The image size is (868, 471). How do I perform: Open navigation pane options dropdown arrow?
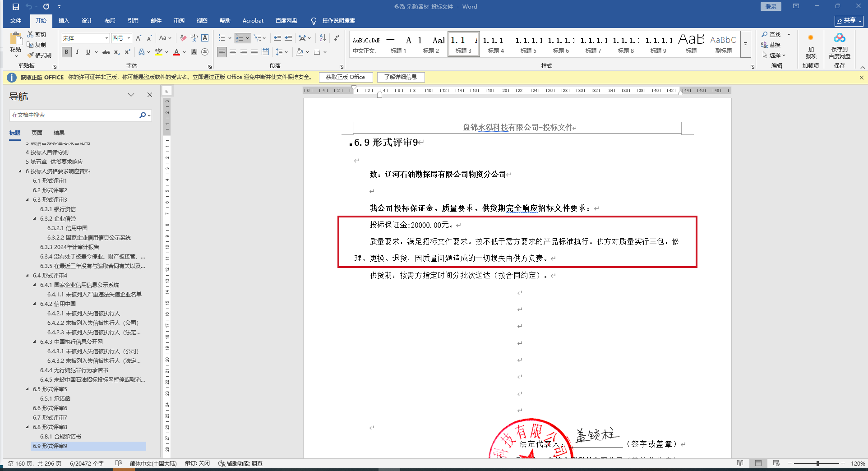tap(131, 95)
